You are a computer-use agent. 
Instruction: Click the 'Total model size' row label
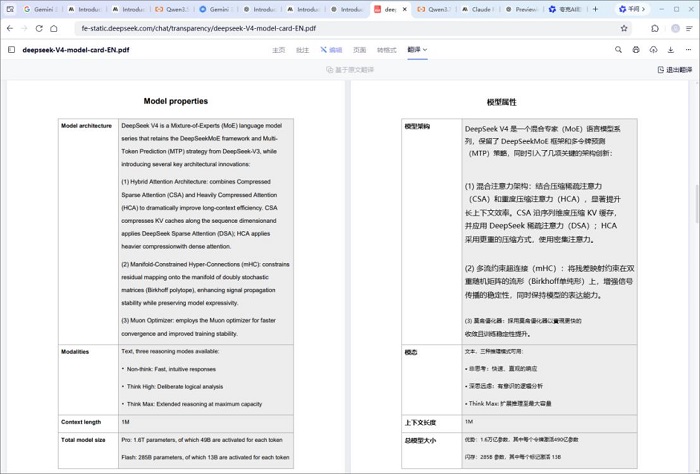83,440
